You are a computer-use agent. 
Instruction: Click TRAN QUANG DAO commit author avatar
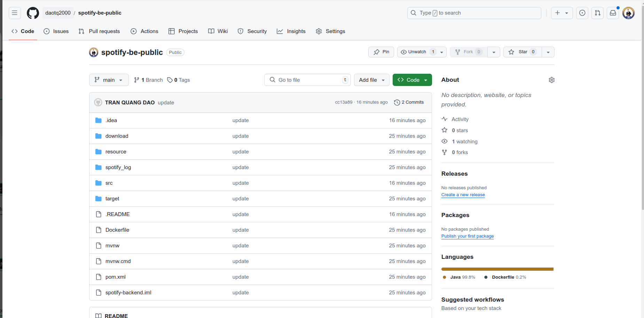click(x=98, y=102)
